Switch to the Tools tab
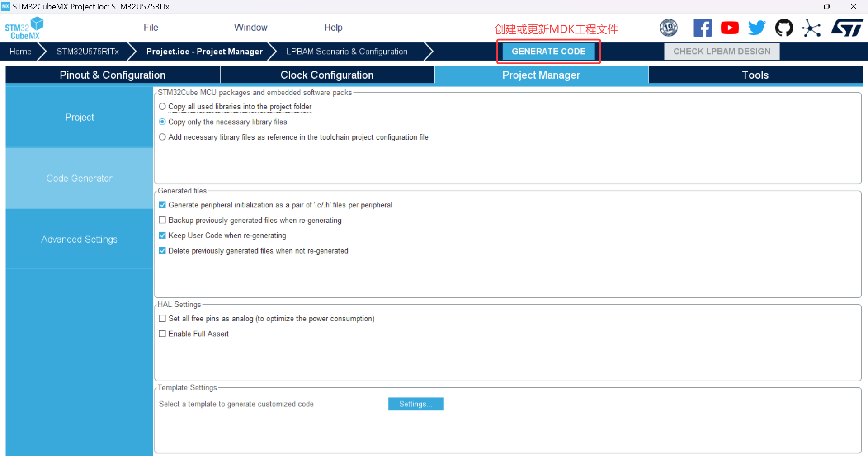The image size is (868, 461). pos(755,75)
